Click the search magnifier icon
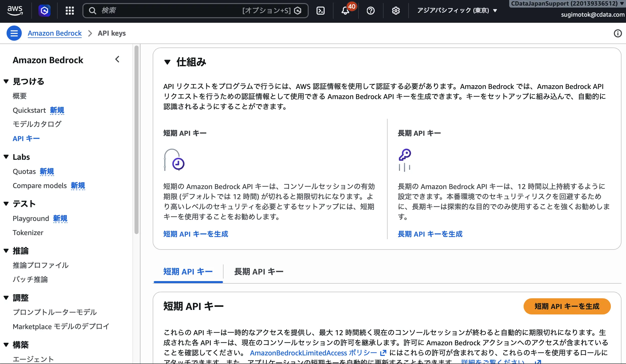 (x=93, y=11)
